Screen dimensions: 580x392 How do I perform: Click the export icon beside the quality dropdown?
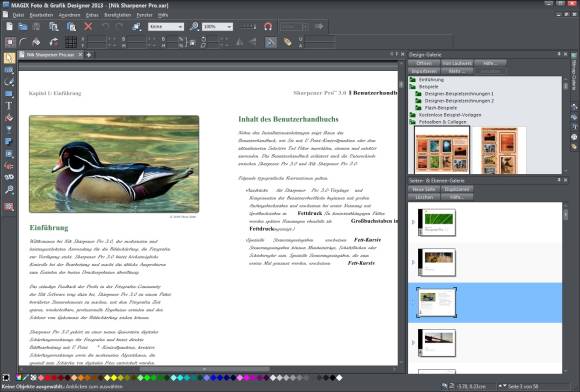(136, 26)
